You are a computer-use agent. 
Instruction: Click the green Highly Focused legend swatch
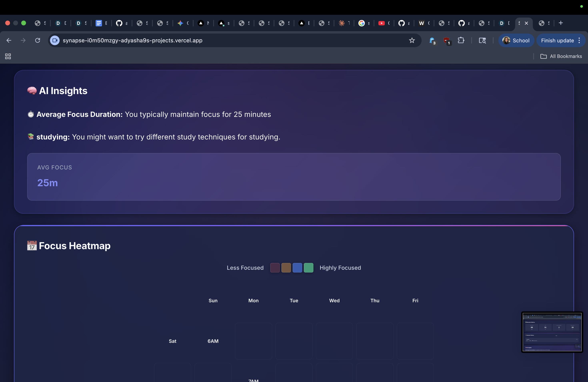(x=308, y=268)
